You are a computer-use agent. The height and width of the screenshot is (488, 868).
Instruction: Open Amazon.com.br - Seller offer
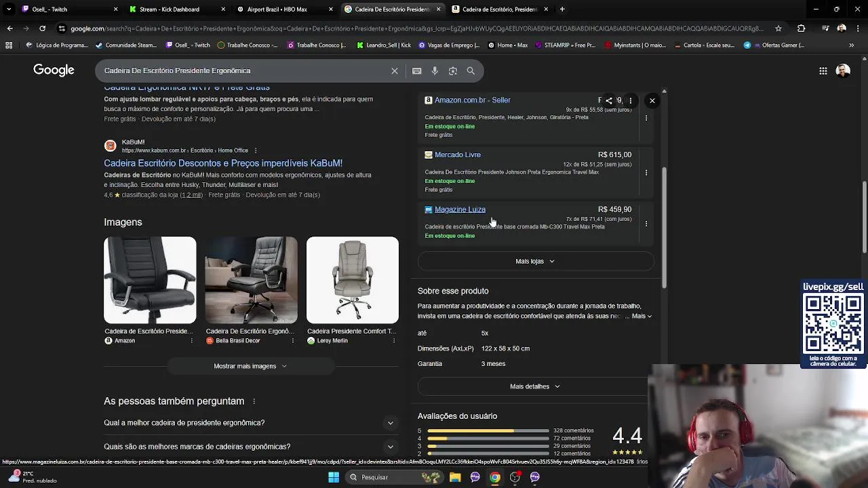[473, 100]
